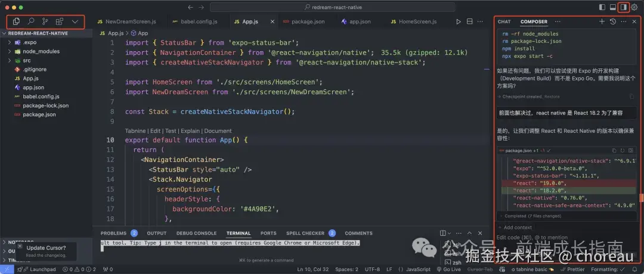Start a new composer with the plus icon
The width and height of the screenshot is (644, 274).
(602, 21)
